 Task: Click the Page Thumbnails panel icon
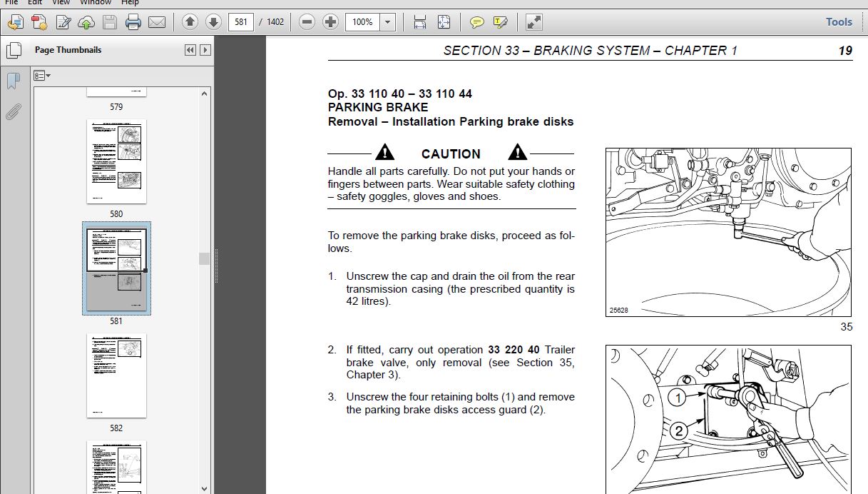coord(13,51)
